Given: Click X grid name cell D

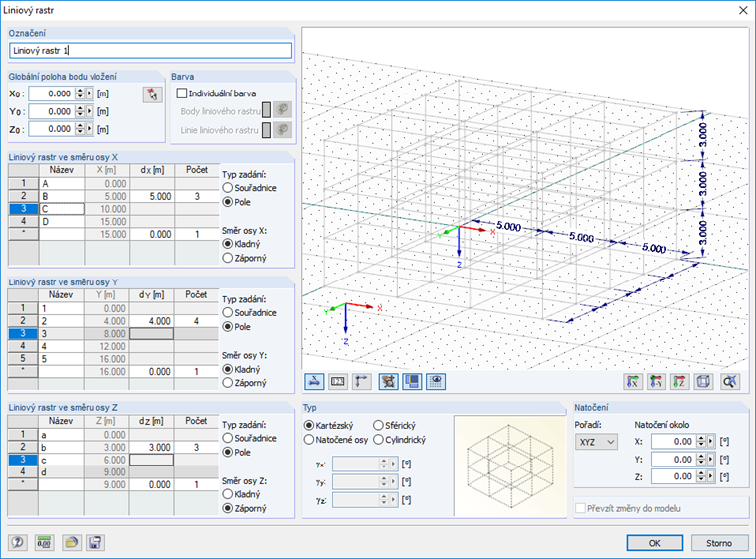Looking at the screenshot, I should click(x=62, y=222).
